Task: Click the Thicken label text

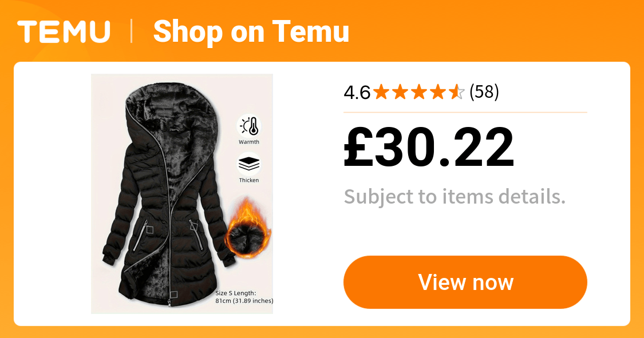Action: pyautogui.click(x=249, y=180)
